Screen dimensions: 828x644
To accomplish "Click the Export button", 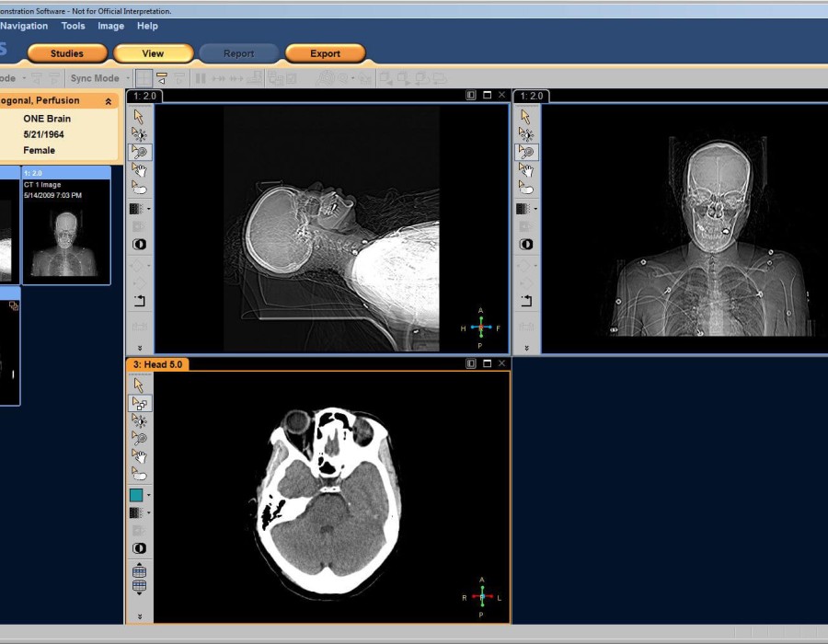I will coord(325,53).
